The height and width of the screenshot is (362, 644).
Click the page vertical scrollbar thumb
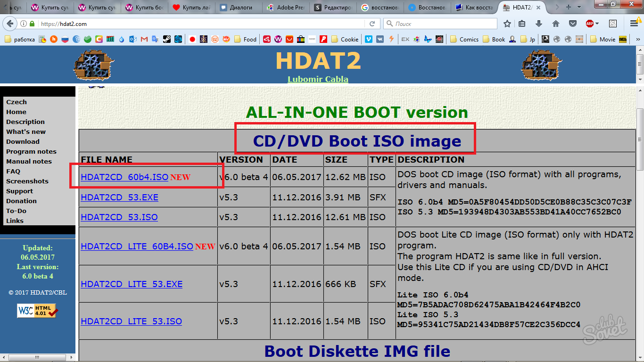click(640, 140)
